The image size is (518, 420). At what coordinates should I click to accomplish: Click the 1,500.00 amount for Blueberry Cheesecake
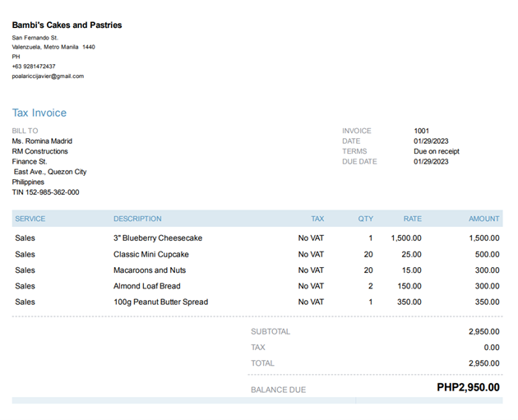click(x=484, y=238)
